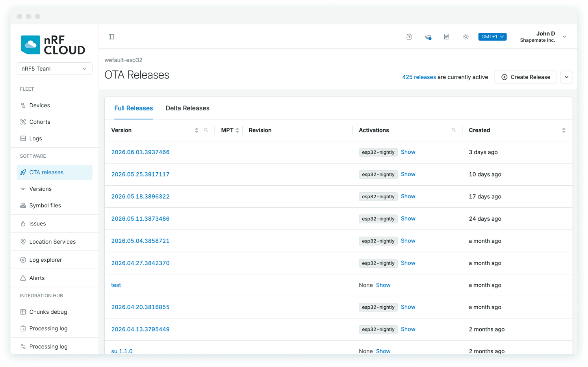Open release 2026.04.13.3795449
Image resolution: width=588 pixels, height=367 pixels.
140,329
